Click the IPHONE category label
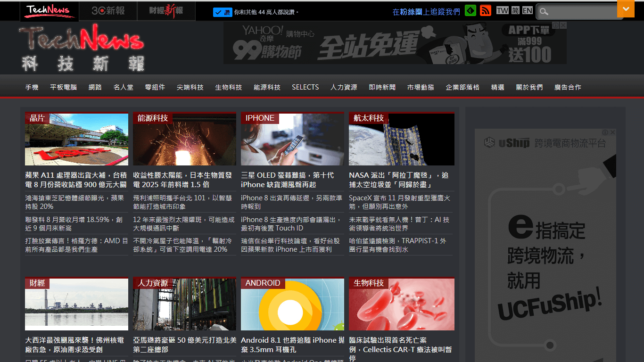The height and width of the screenshot is (362, 644). (260, 118)
